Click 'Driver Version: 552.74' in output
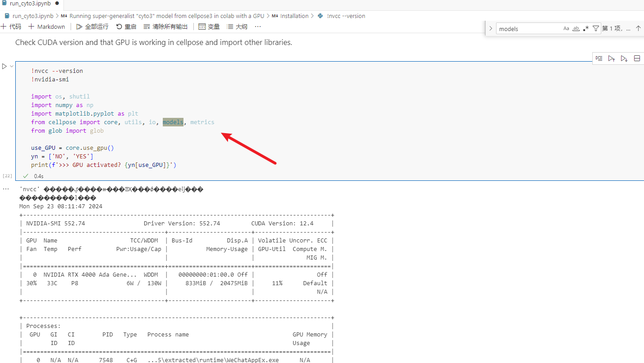This screenshot has height=363, width=644. tap(182, 223)
